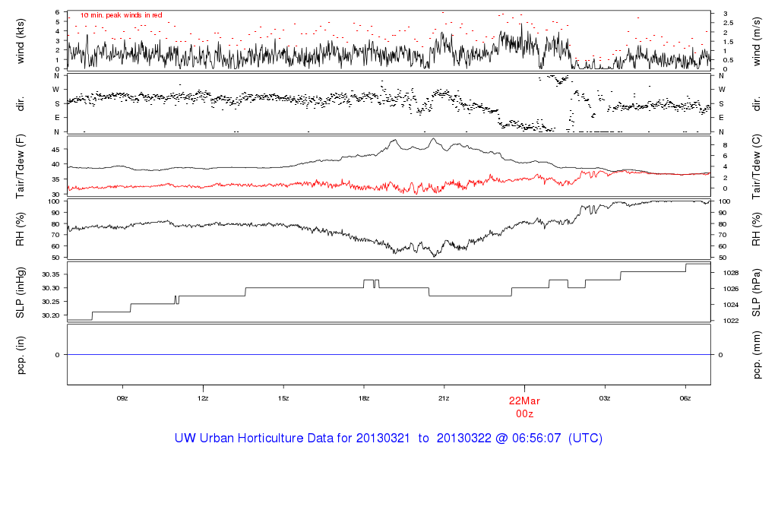The height and width of the screenshot is (532, 778).
Task: Select the "06z" time tick label
Action: [685, 398]
